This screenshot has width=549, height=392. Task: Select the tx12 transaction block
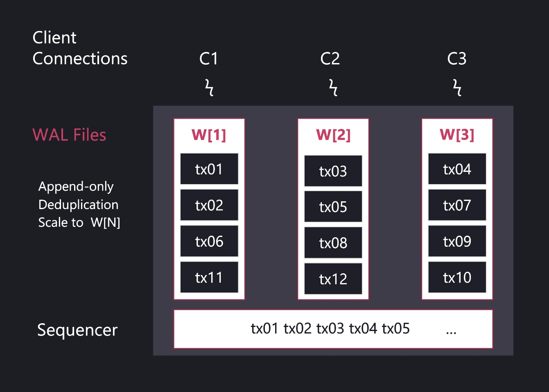[333, 279]
